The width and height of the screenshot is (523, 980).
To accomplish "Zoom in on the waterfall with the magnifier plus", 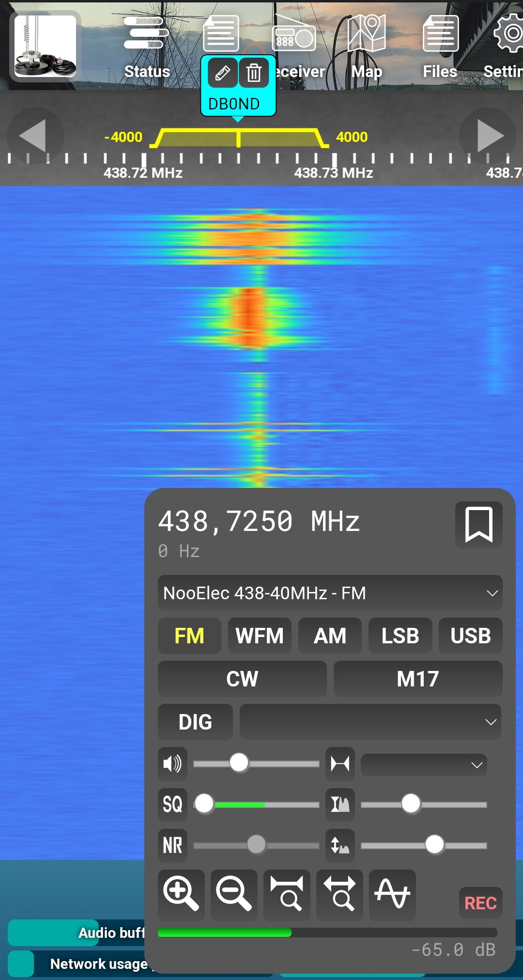I will 181,894.
